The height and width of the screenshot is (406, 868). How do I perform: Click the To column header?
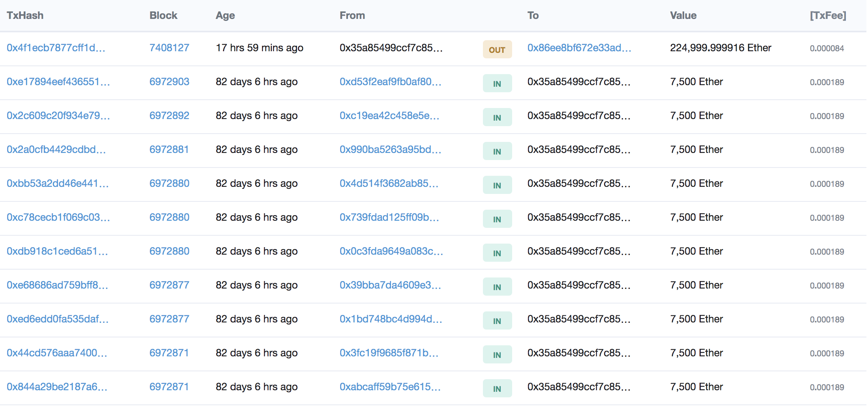coord(533,15)
